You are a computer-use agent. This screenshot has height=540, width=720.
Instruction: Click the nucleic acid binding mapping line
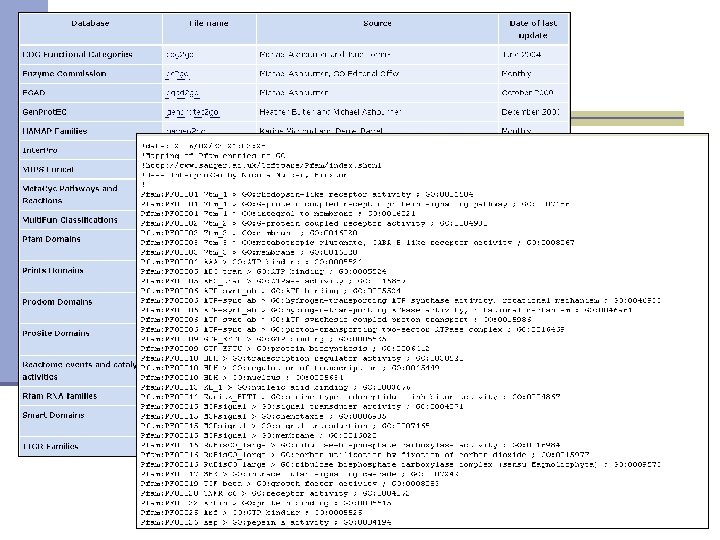coord(276,388)
